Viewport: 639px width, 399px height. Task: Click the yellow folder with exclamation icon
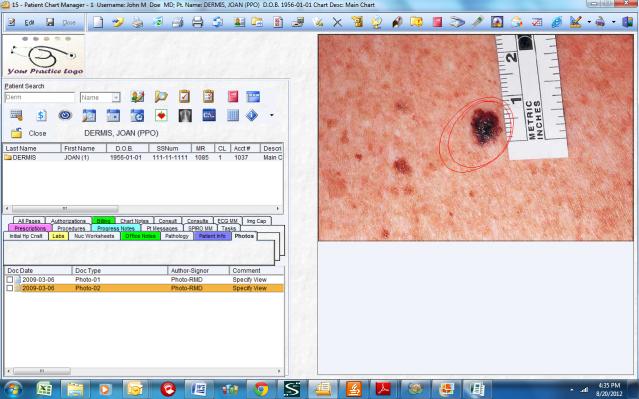tap(416, 22)
